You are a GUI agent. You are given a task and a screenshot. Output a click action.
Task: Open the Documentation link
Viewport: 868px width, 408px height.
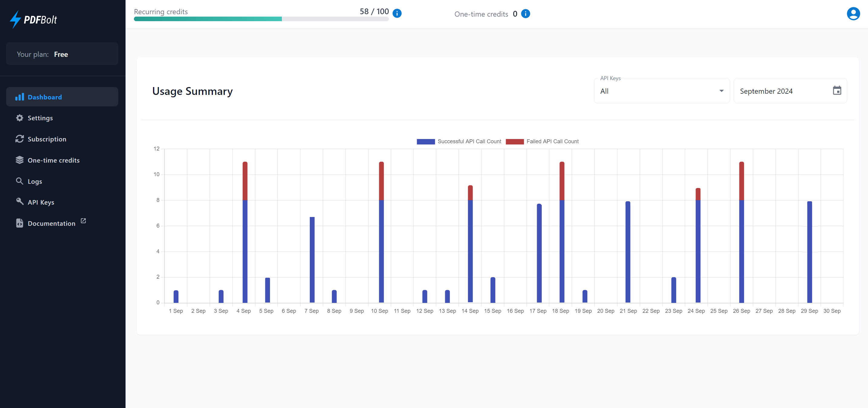[x=62, y=223]
